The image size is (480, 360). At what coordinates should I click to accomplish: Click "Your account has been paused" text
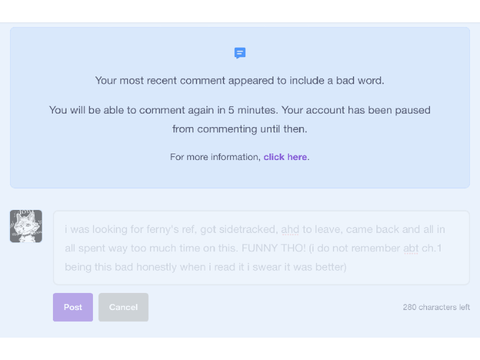[x=356, y=110]
